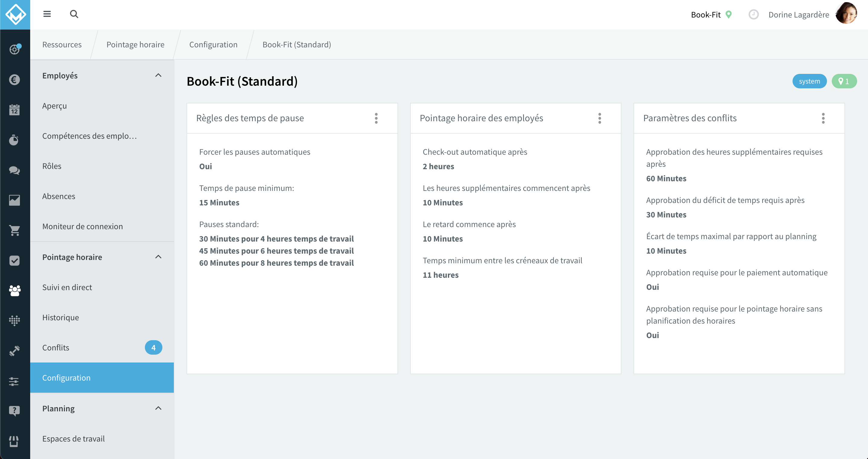This screenshot has width=868, height=459.
Task: Collapse the Planning section
Action: [158, 408]
